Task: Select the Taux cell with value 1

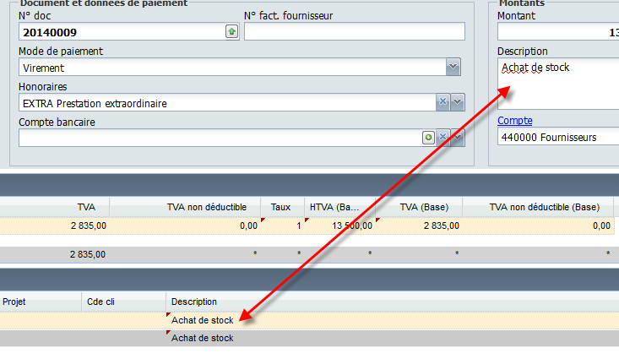Action: [x=283, y=225]
